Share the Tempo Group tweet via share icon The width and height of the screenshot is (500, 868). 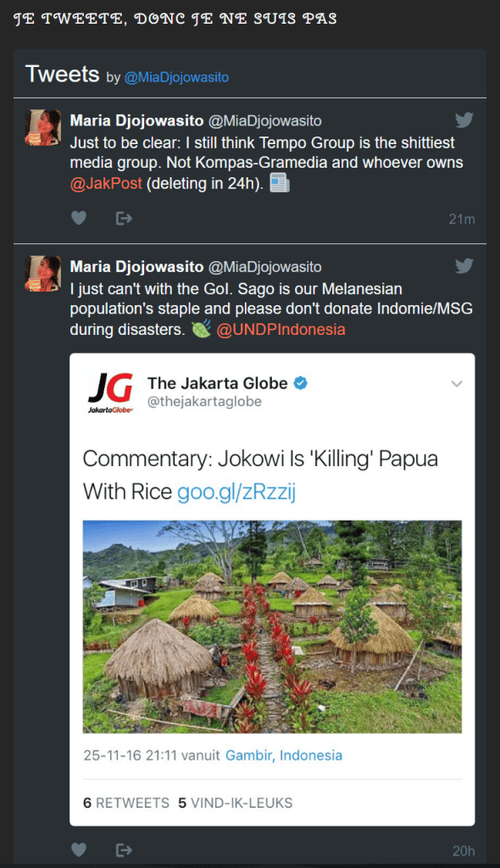tap(124, 218)
